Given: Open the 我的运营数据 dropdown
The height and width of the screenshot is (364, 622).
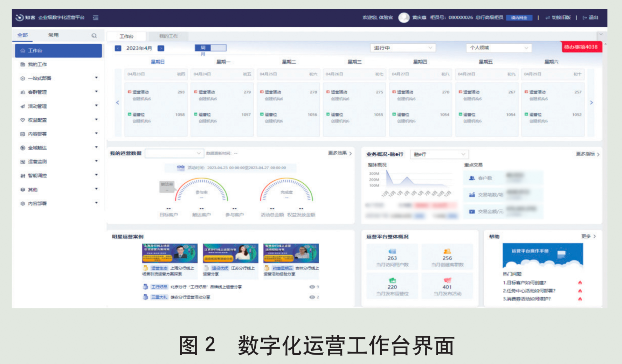Looking at the screenshot, I should 174,153.
